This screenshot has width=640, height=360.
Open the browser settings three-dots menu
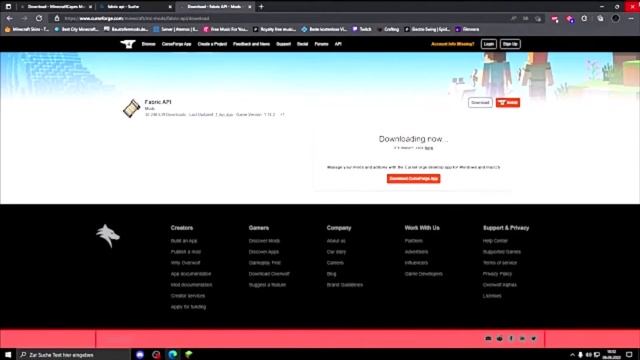pos(631,18)
